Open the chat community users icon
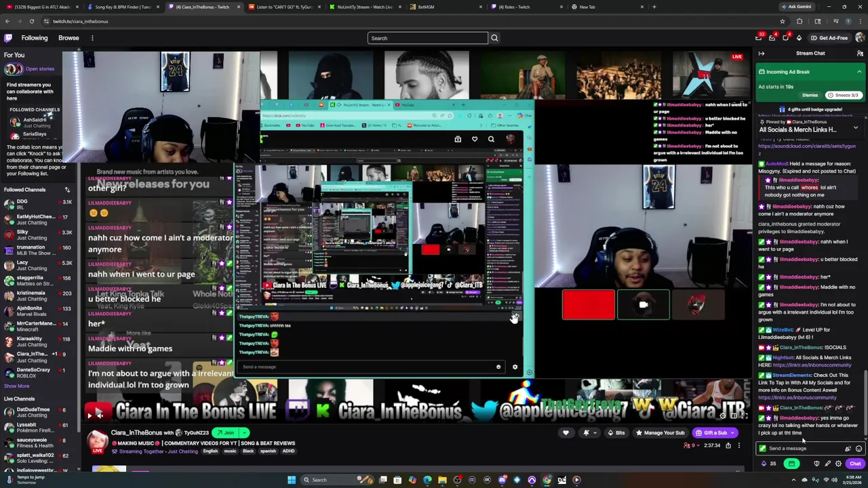 860,54
